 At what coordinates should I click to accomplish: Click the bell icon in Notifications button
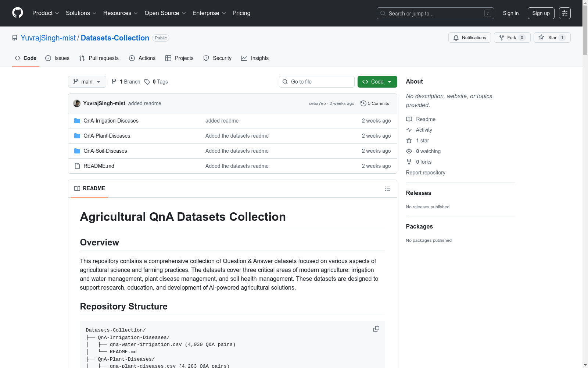pos(456,38)
